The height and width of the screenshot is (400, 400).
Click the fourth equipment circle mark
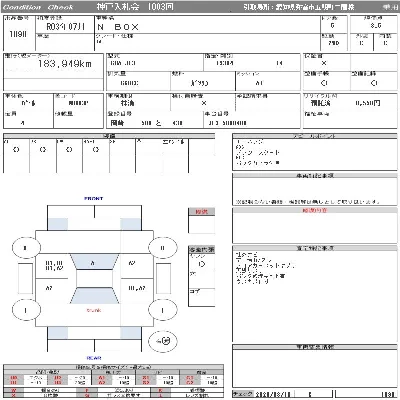tap(96, 150)
